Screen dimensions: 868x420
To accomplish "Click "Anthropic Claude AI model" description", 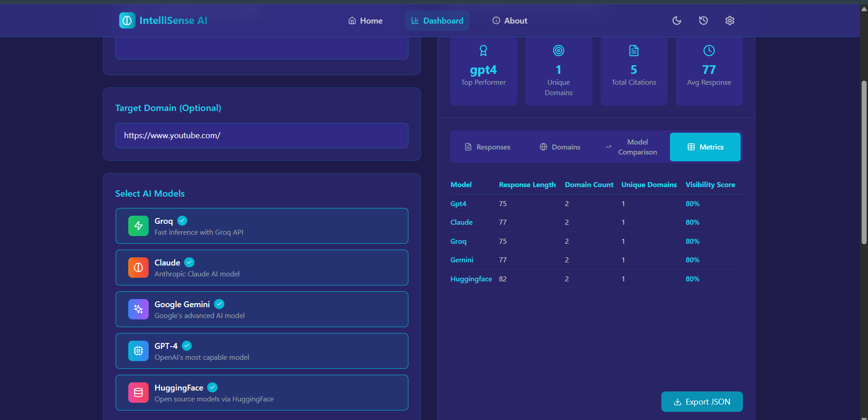I will click(197, 274).
